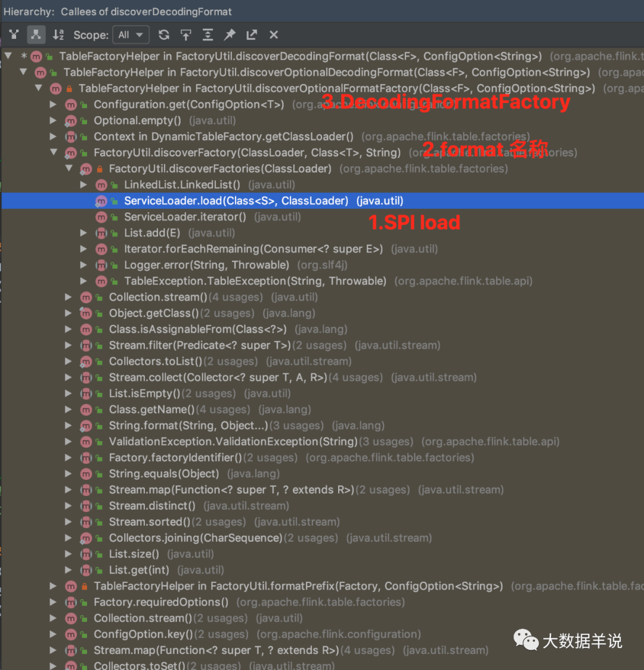Open the Scope dropdown set to All

pos(131,35)
